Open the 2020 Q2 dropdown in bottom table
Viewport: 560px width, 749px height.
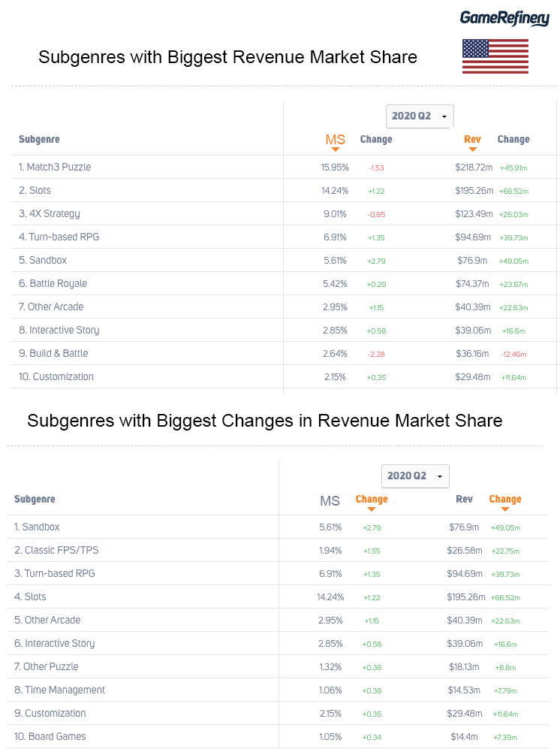(416, 476)
